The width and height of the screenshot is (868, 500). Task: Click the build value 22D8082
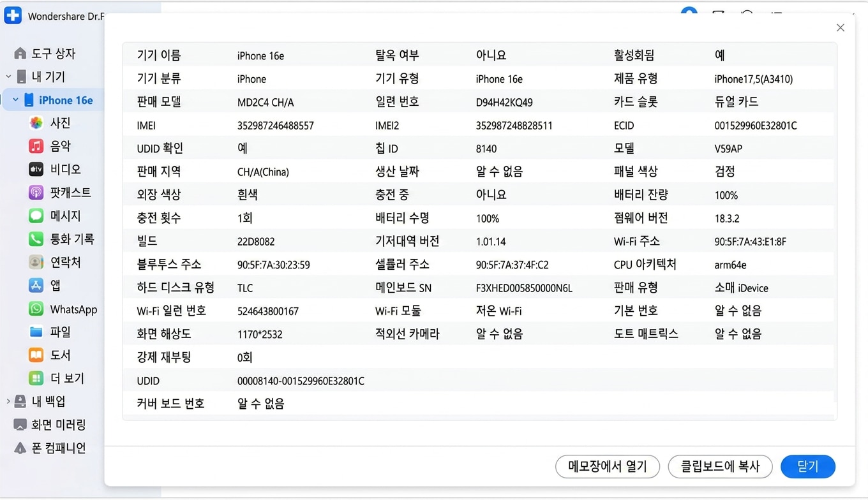(x=256, y=242)
